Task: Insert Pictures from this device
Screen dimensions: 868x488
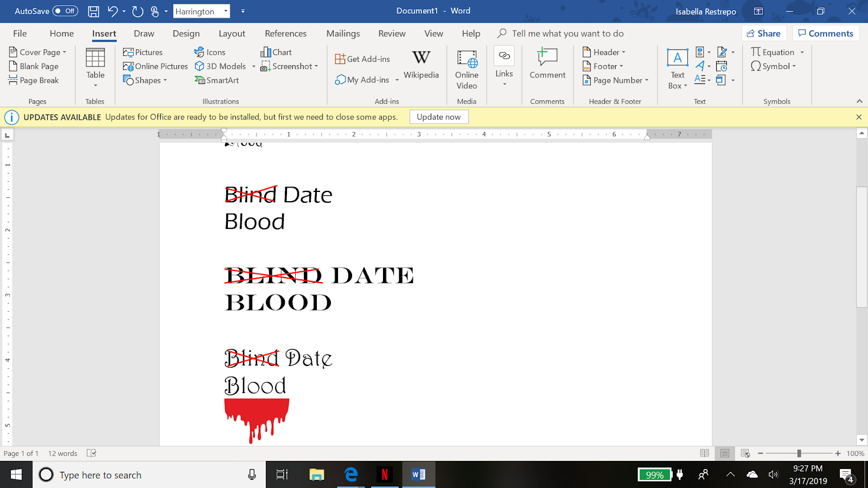Action: [143, 52]
